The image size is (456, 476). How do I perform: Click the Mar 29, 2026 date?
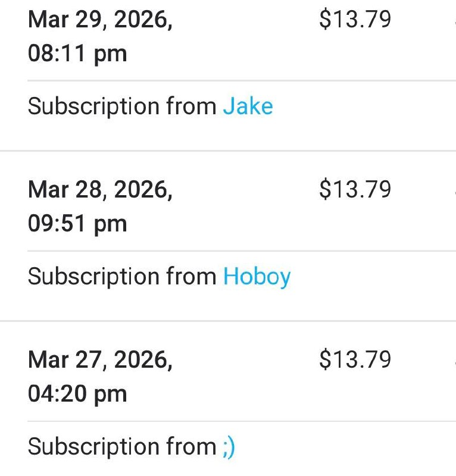(100, 20)
